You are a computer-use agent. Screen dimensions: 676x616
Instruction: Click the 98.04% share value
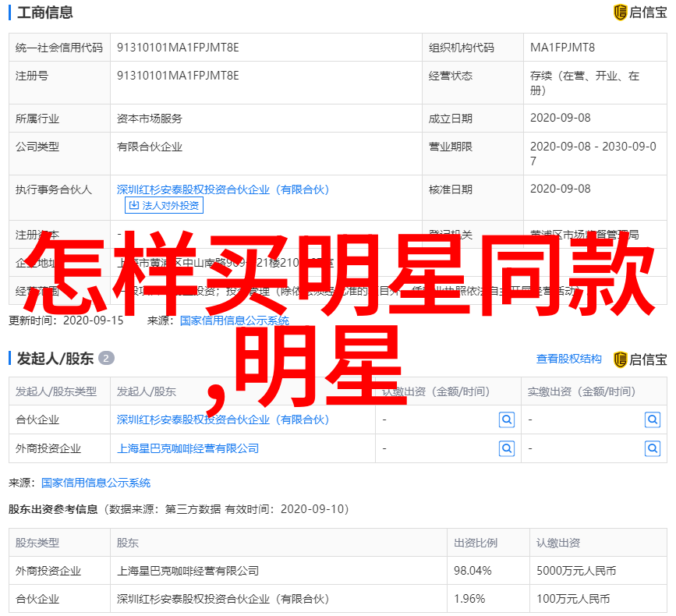[472, 570]
